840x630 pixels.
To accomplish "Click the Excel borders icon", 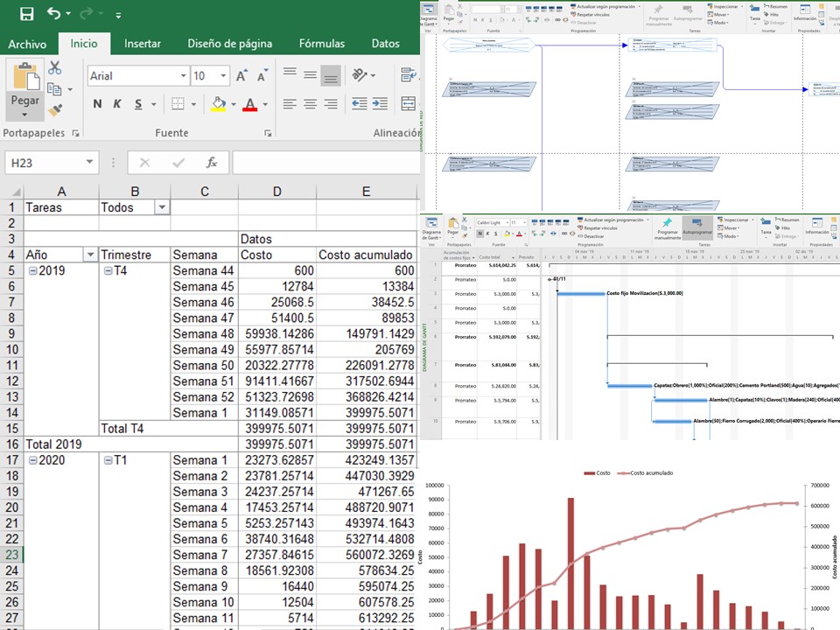I will coord(178,104).
